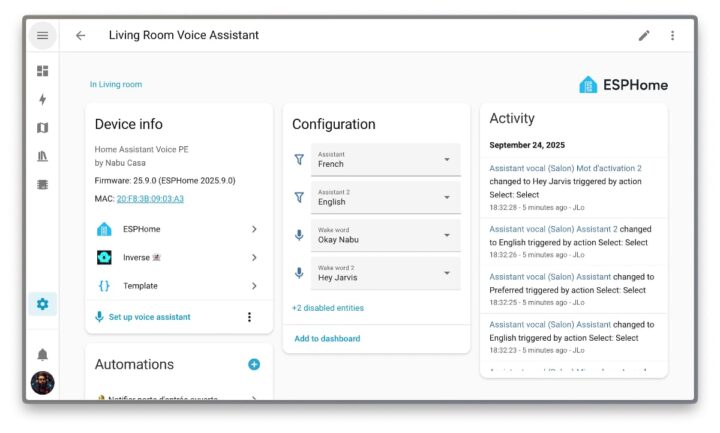Open Wake word dropdown showing Okay Nabu

386,235
